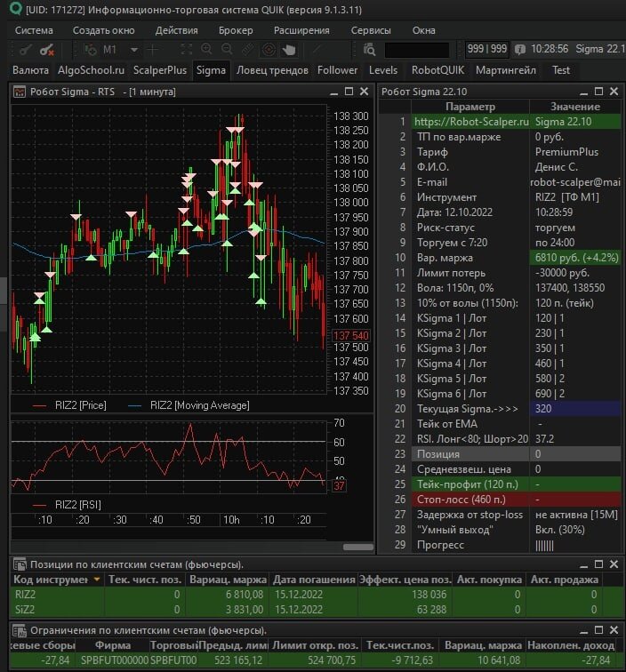Viewport: 626px width, 672px height.
Task: Select the hand pan tool
Action: point(289,50)
